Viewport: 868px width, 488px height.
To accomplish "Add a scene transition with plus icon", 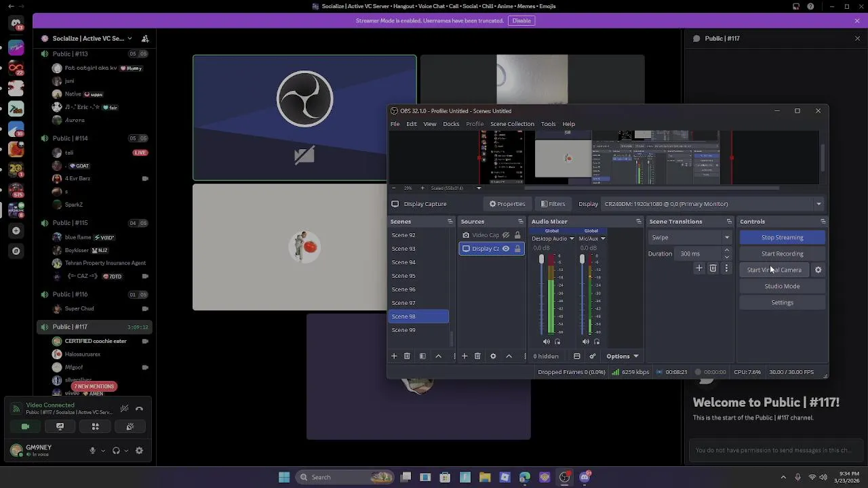I will [699, 268].
